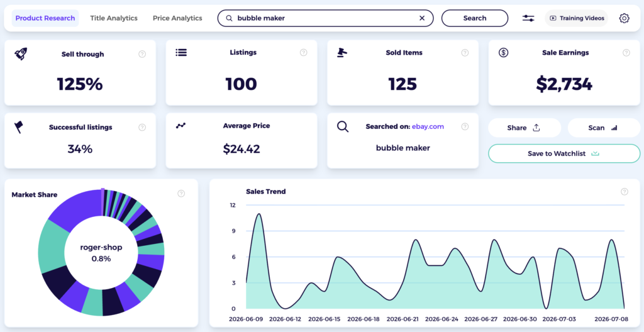The image size is (644, 332).
Task: Click the Search button
Action: tap(475, 18)
